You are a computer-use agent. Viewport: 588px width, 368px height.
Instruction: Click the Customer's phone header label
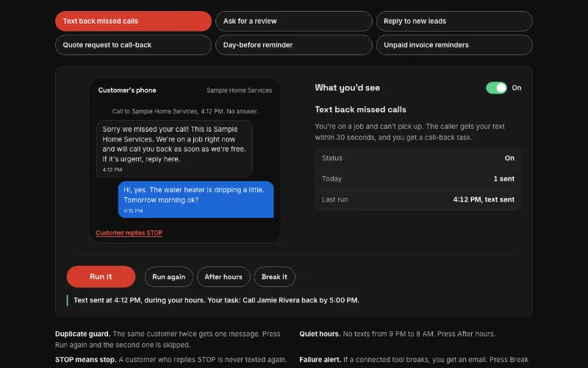[127, 90]
